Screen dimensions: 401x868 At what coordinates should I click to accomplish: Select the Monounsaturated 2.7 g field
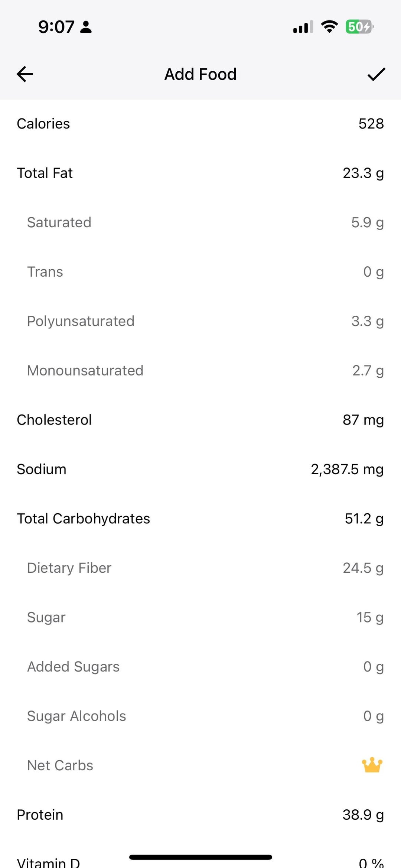368,371
